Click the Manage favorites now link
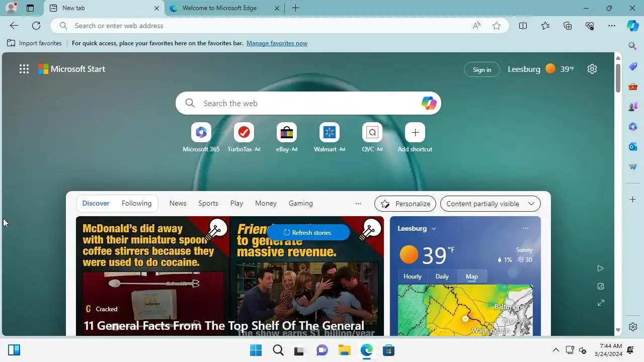Screen dimensions: 644x362 pyautogui.click(x=277, y=43)
